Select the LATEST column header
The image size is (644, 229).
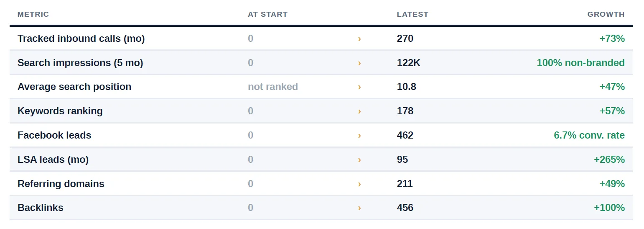click(412, 14)
